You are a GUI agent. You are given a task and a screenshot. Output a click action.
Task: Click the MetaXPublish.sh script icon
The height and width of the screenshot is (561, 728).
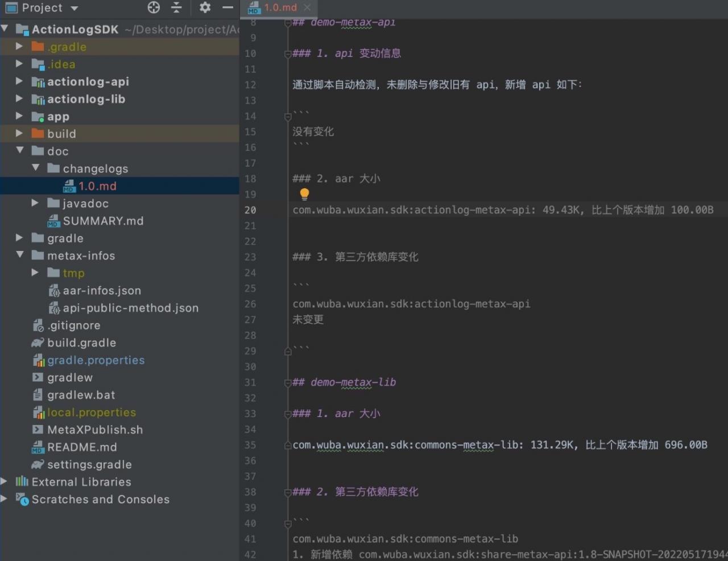point(38,430)
